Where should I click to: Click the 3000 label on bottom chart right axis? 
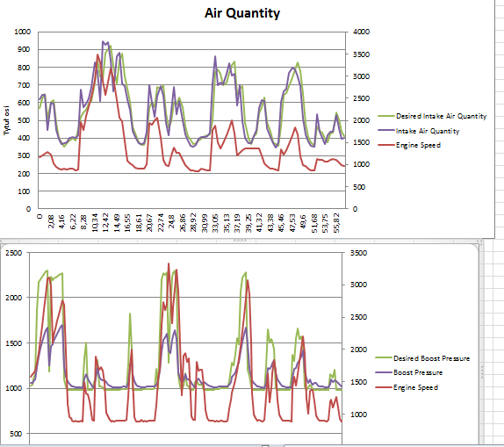click(358, 285)
